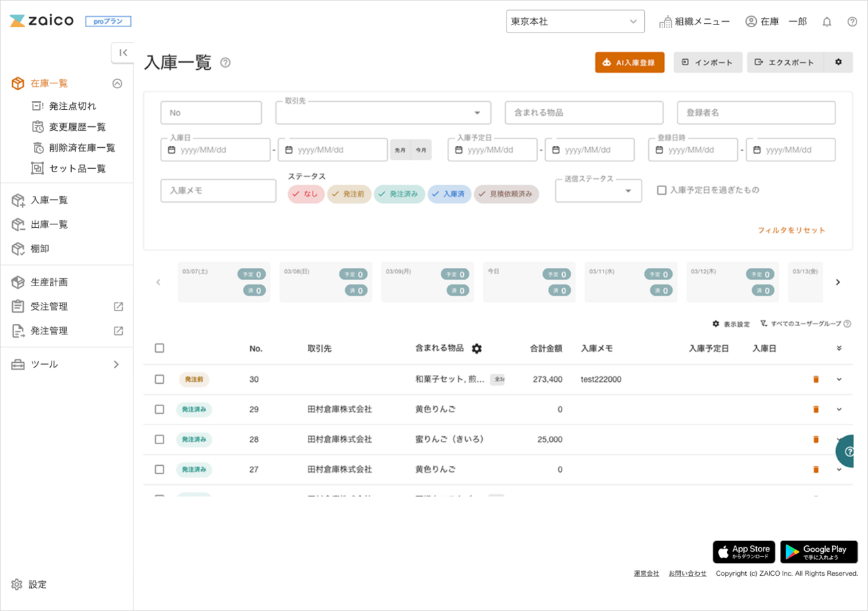
Task: Click the help icon beside 入庫一覧 title
Action: pos(226,63)
